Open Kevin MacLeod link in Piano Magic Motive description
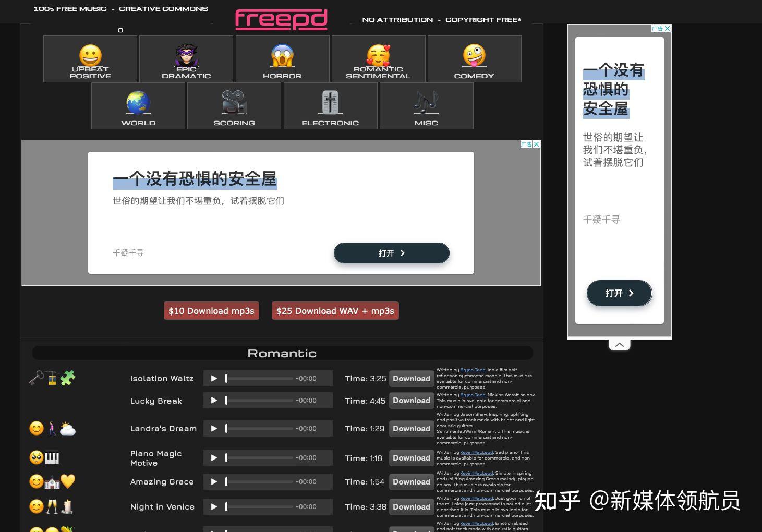762x532 pixels. pyautogui.click(x=477, y=452)
